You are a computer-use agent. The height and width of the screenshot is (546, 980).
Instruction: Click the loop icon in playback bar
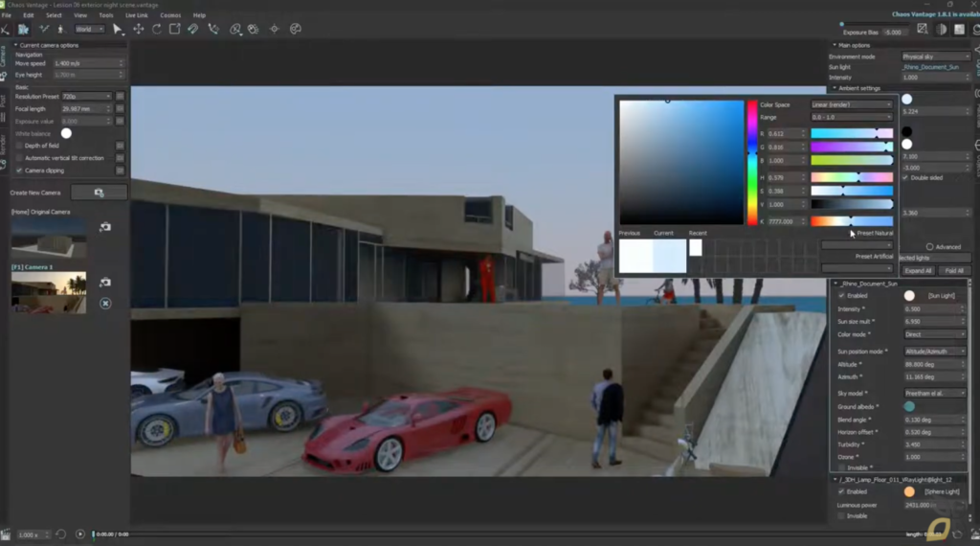pyautogui.click(x=60, y=535)
